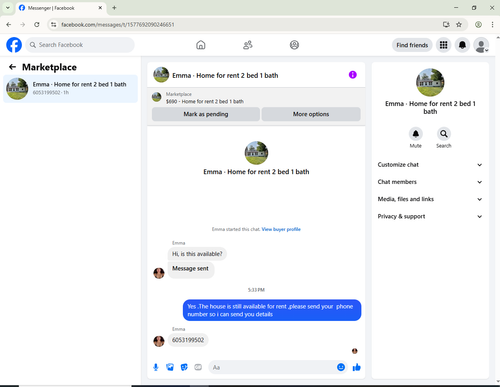Screen dimensions: 500x387
Task: Reload the page in Chrome
Action: click(x=37, y=24)
